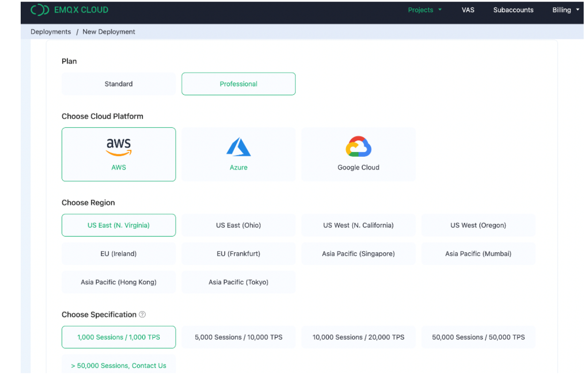Choose 5,000 Sessions / 10,000 TPS
Screen dimensions: 588x375
[238, 337]
